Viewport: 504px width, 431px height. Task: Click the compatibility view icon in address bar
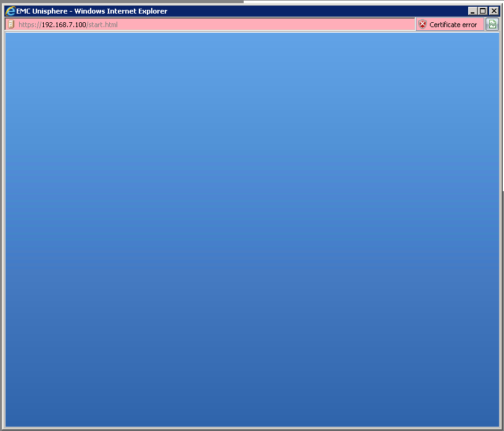pyautogui.click(x=492, y=25)
